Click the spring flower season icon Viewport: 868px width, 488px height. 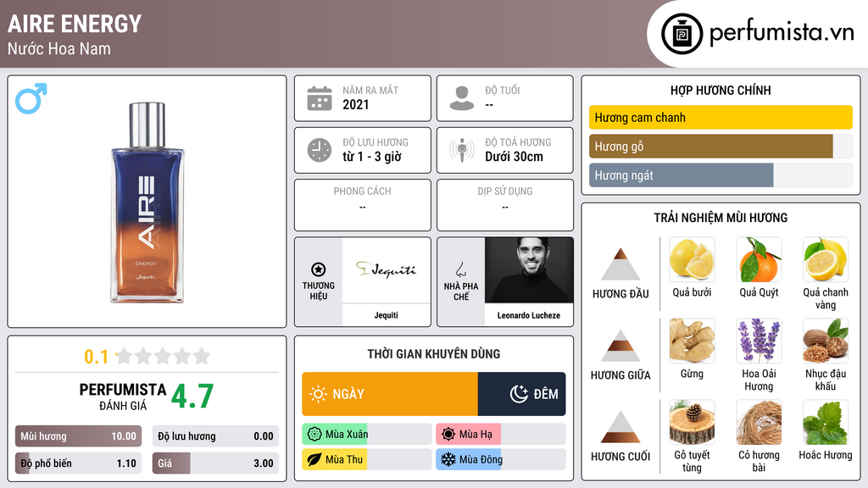[314, 435]
